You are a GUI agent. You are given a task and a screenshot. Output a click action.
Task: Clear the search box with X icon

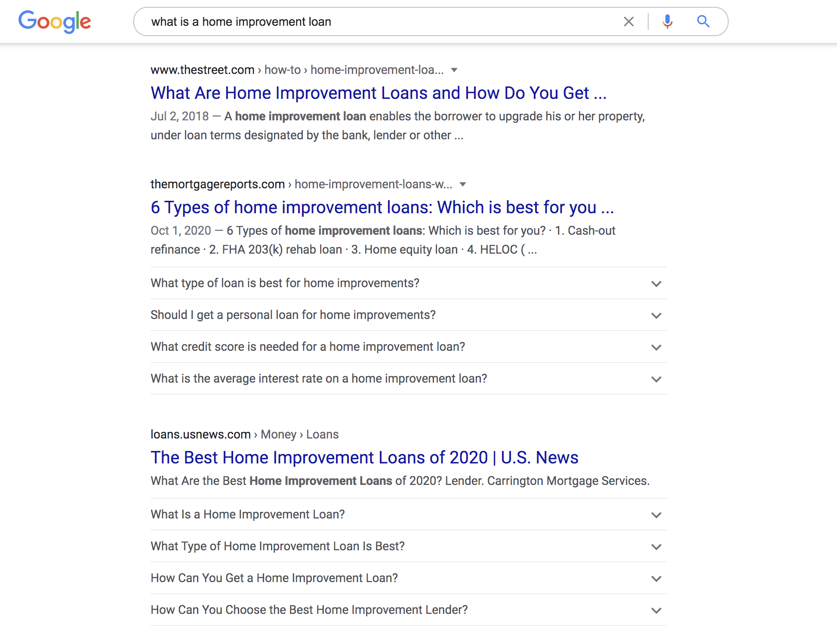[628, 21]
